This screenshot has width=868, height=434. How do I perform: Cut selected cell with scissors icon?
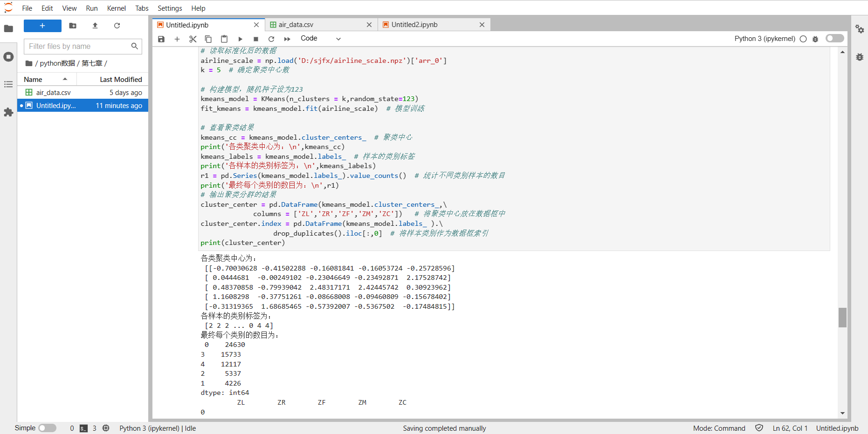(x=193, y=39)
